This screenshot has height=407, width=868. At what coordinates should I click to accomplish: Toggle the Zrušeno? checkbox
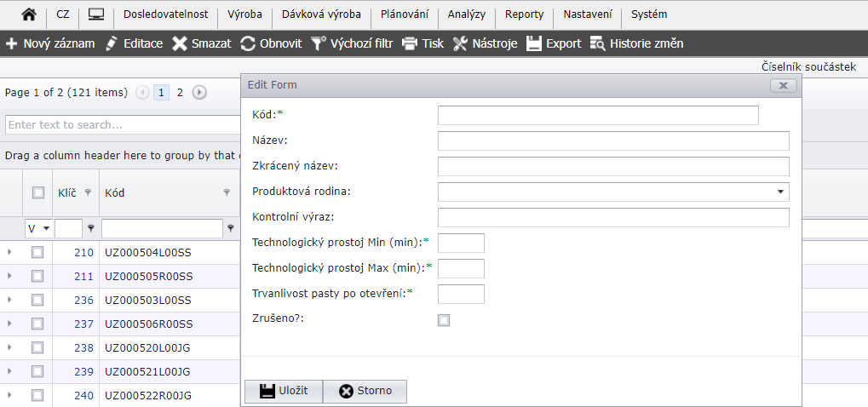click(444, 320)
